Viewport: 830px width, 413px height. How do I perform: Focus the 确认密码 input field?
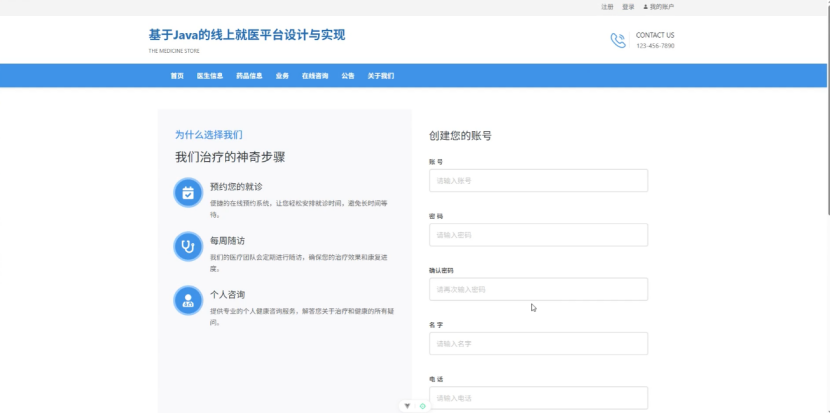click(x=538, y=289)
